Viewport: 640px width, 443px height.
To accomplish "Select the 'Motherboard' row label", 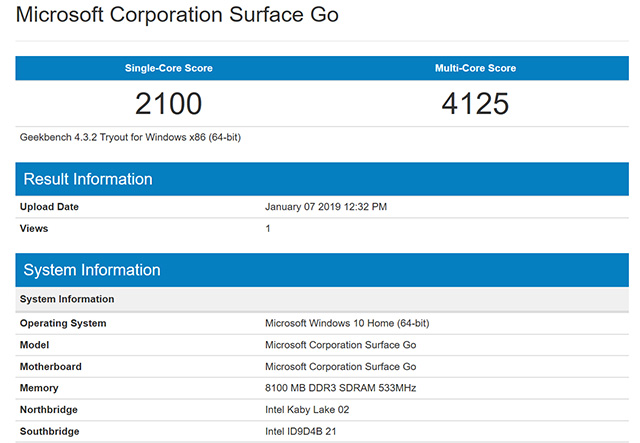I will pos(51,367).
